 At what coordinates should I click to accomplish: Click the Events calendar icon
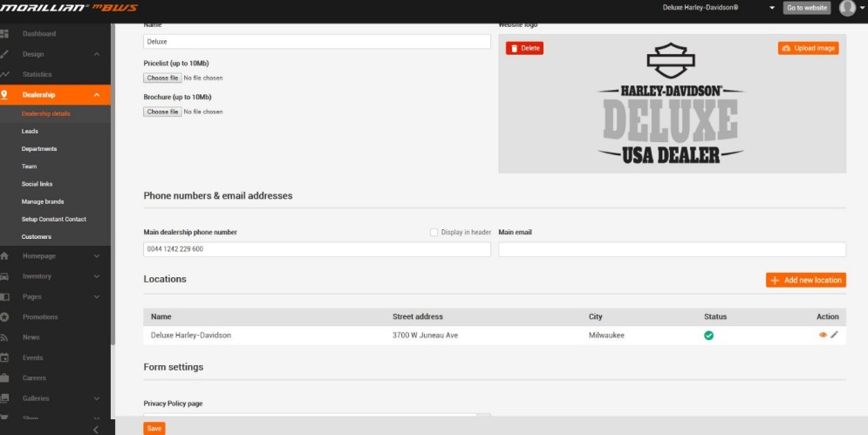click(x=5, y=357)
